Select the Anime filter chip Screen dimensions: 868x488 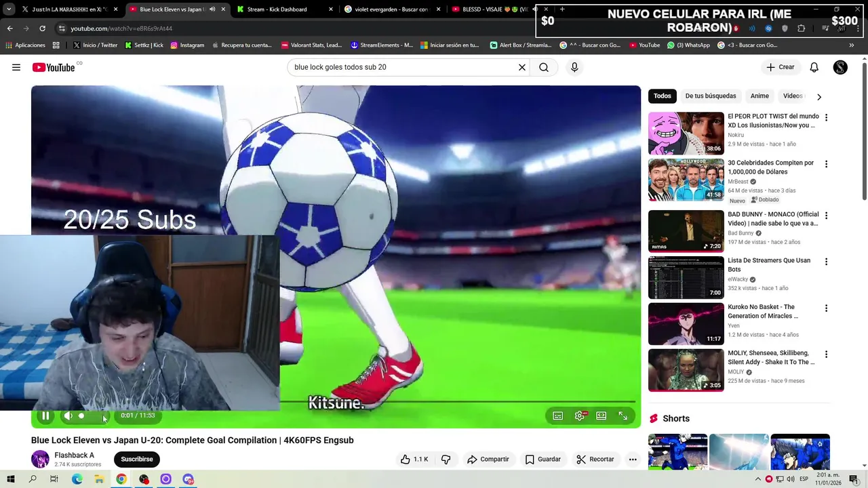(759, 96)
